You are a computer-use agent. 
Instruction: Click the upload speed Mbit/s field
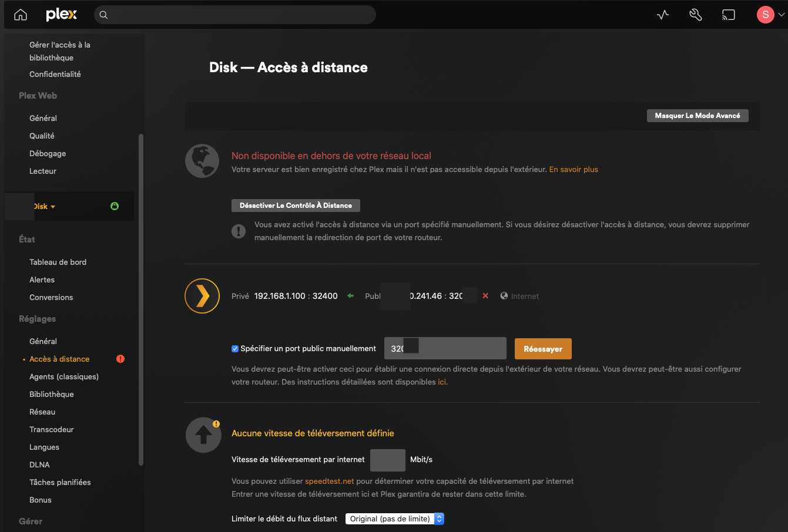[388, 460]
